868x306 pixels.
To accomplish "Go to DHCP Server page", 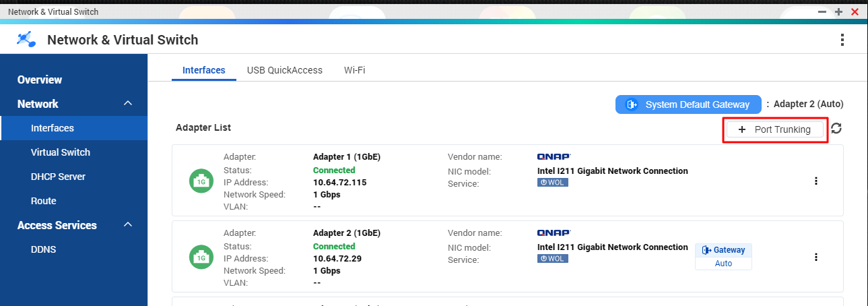I will tap(58, 177).
